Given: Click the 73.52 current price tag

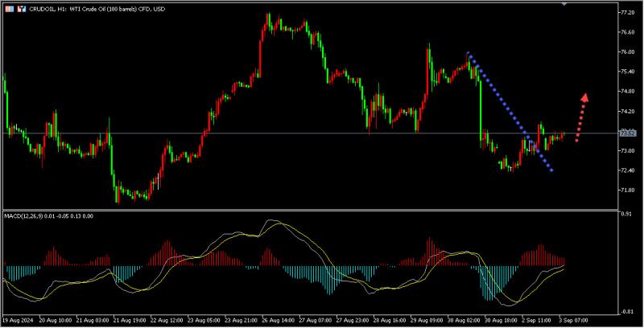Looking at the screenshot, I should (628, 133).
